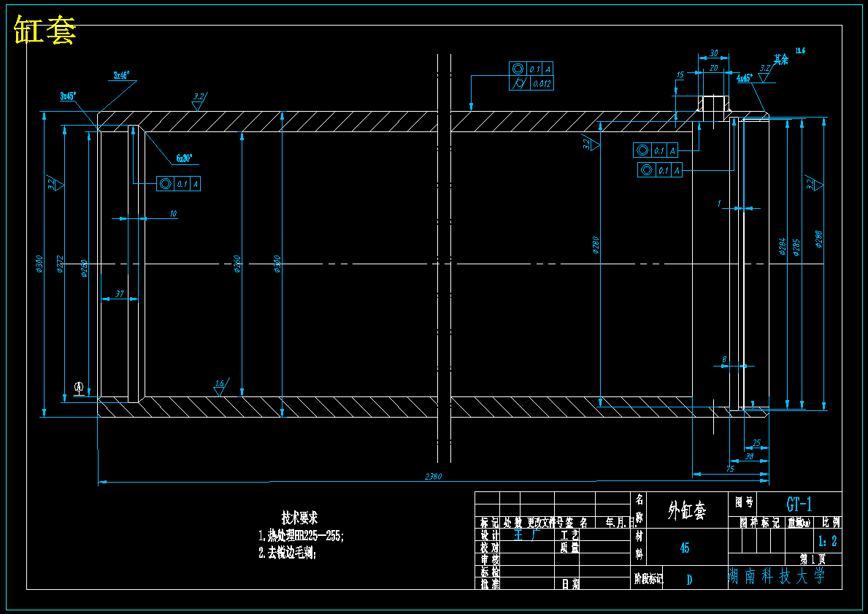Click the 技术要求 heading
This screenshot has height=614, width=868.
(x=299, y=518)
